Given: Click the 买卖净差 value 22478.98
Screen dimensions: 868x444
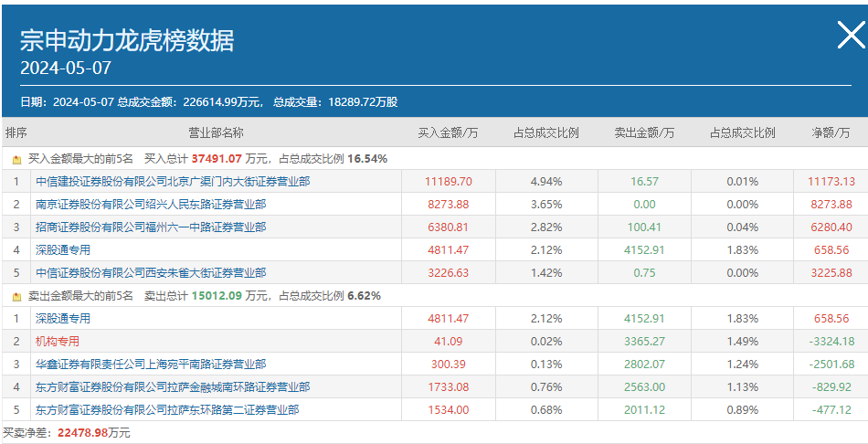Looking at the screenshot, I should pyautogui.click(x=83, y=433).
